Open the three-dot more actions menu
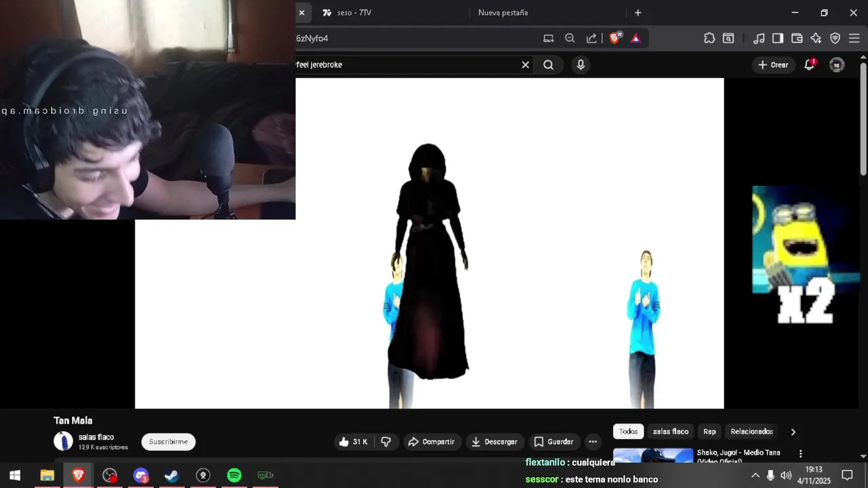This screenshot has width=868, height=488. pos(593,442)
